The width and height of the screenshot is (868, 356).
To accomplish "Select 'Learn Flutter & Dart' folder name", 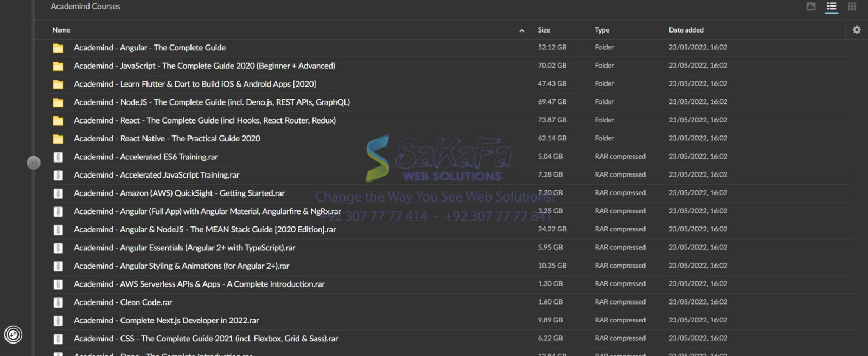I will pyautogui.click(x=195, y=84).
